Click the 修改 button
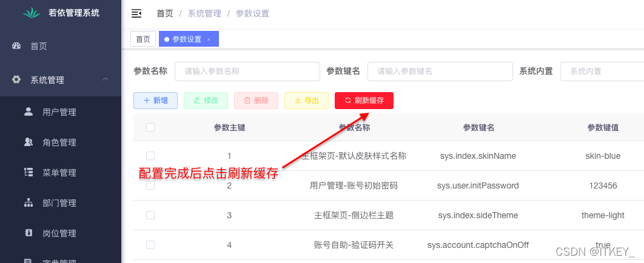Screen dimensions: 644x263 coord(206,101)
